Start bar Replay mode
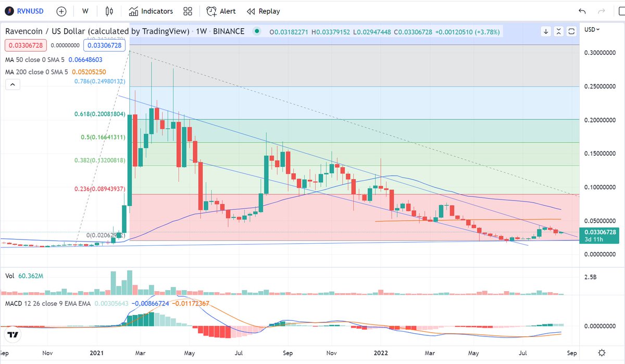 (264, 11)
